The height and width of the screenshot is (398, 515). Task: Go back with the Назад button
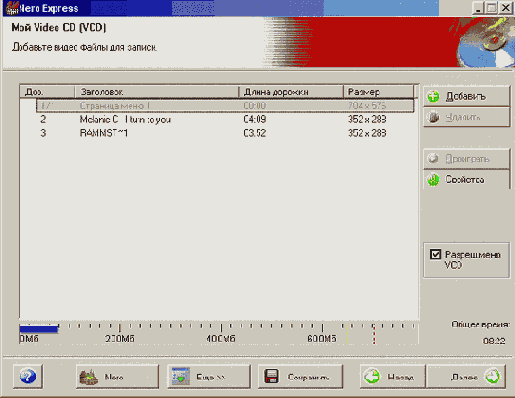[x=393, y=377]
